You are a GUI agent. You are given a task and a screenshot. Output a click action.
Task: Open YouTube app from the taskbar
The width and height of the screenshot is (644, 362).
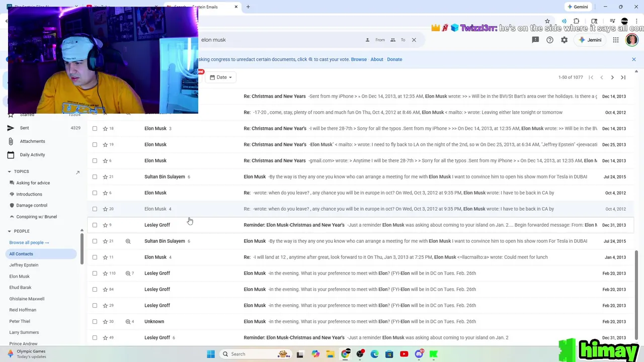pos(404,354)
